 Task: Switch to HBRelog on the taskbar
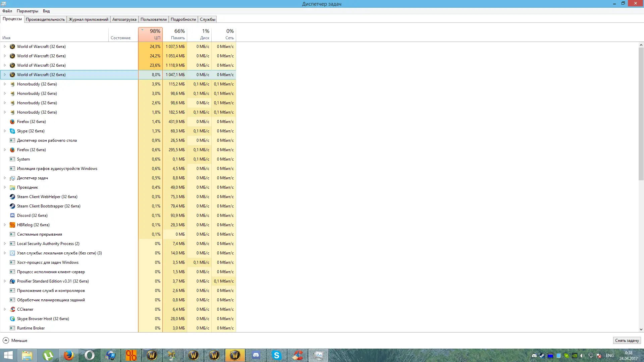pyautogui.click(x=131, y=355)
